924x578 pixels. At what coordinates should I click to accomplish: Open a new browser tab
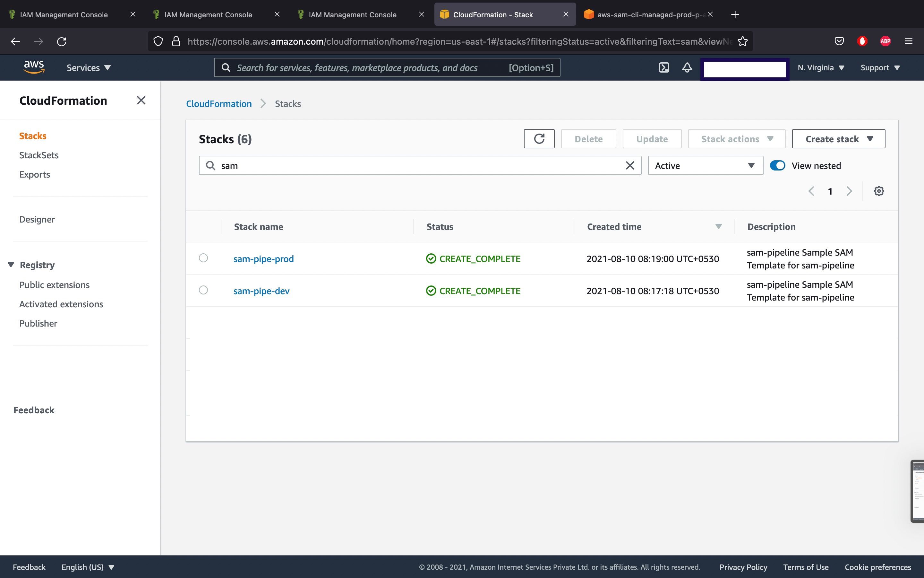pos(735,14)
